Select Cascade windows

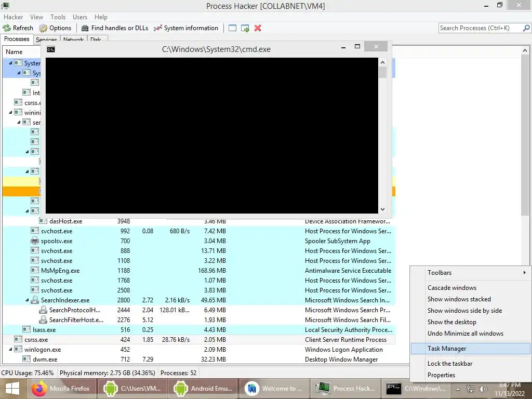[471, 288]
